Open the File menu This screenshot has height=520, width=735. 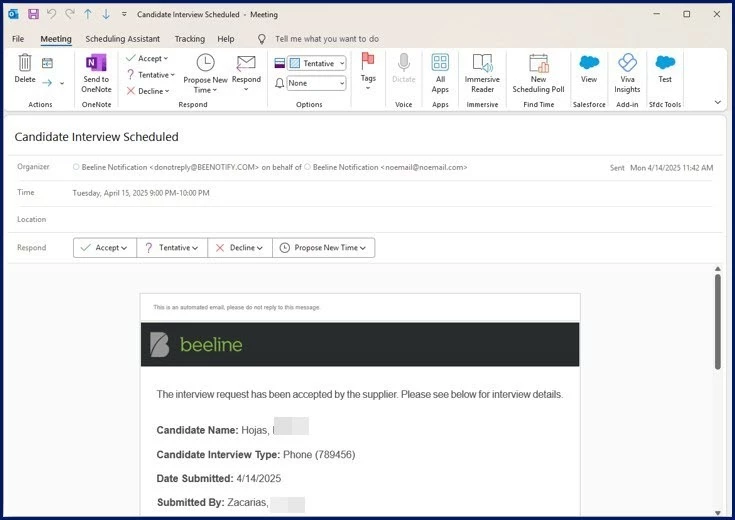coord(18,39)
